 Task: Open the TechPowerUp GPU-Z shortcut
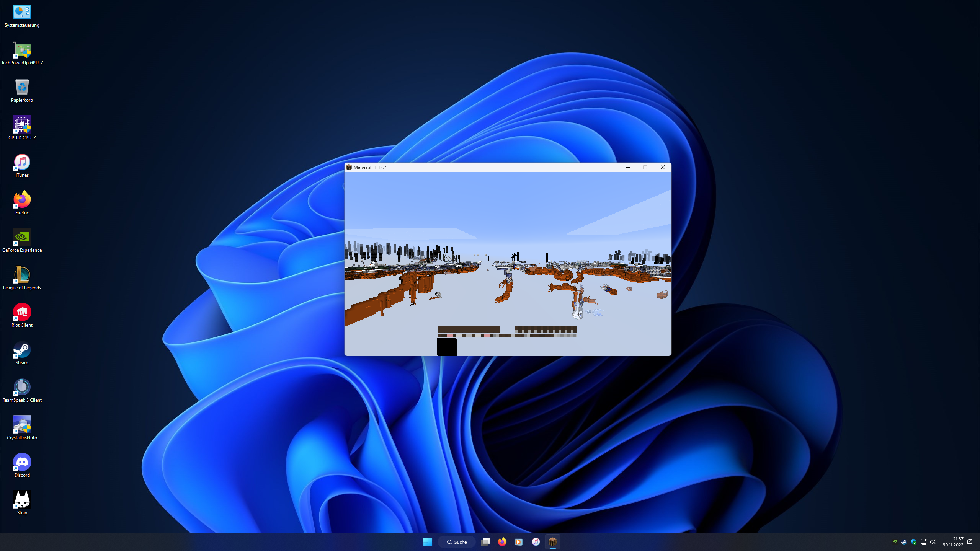point(22,50)
